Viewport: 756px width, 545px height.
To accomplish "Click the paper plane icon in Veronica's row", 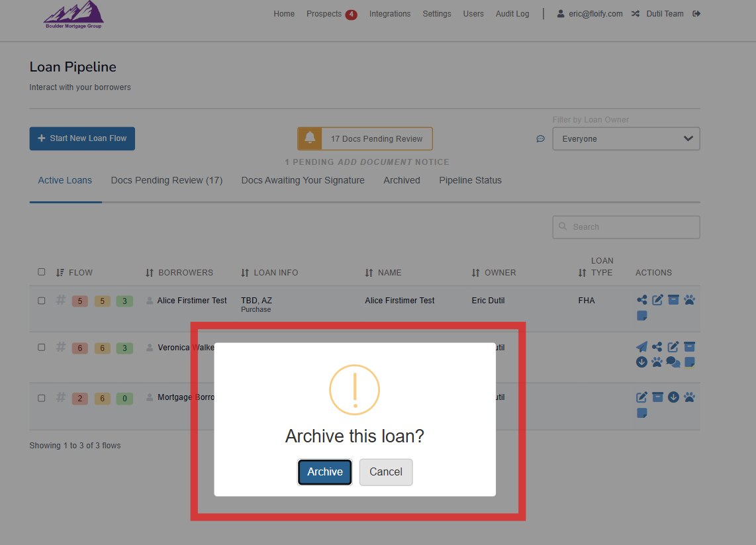I will 641,346.
